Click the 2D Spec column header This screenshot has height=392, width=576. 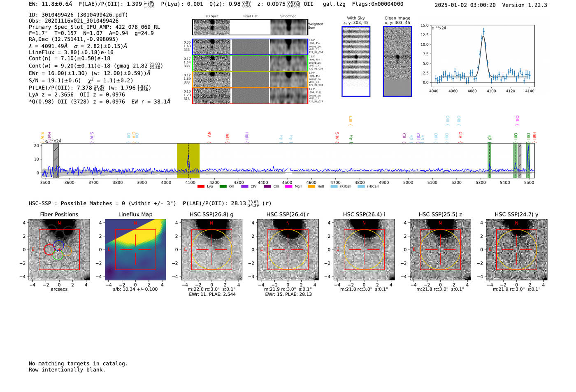point(212,16)
